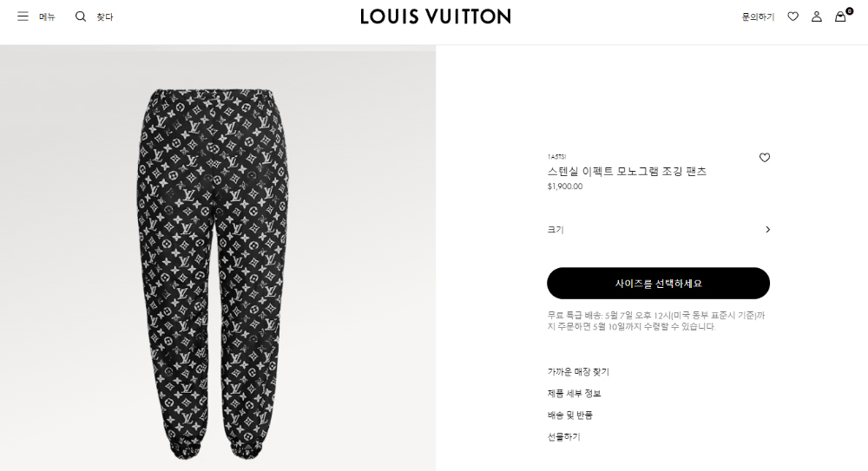Open the wishlist heart icon in header

793,16
